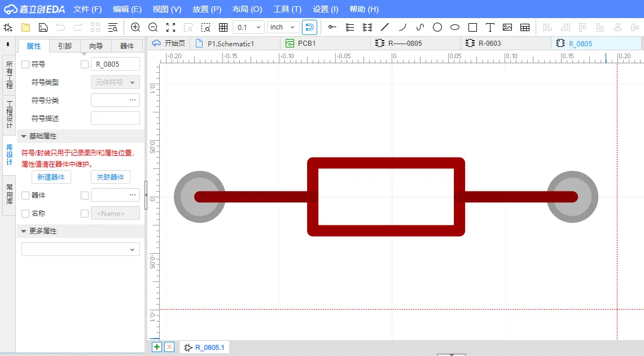Image resolution: width=644 pixels, height=356 pixels.
Task: Collapse the 基础属性 section
Action: tap(24, 136)
